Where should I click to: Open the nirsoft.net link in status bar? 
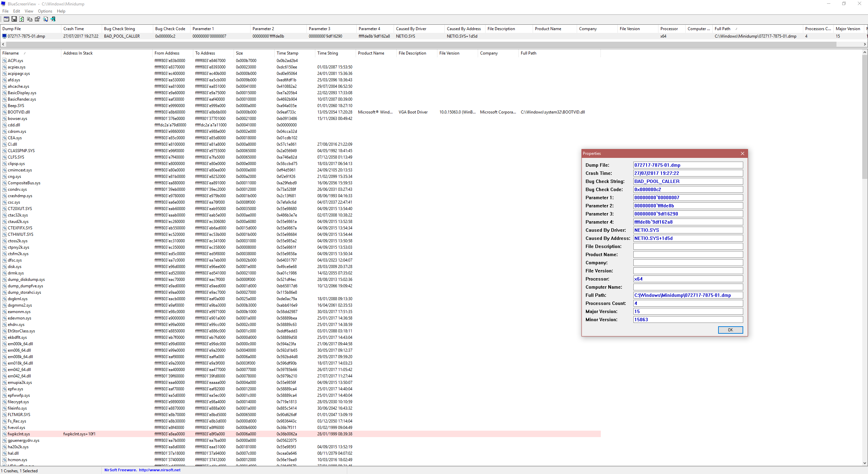pos(160,470)
